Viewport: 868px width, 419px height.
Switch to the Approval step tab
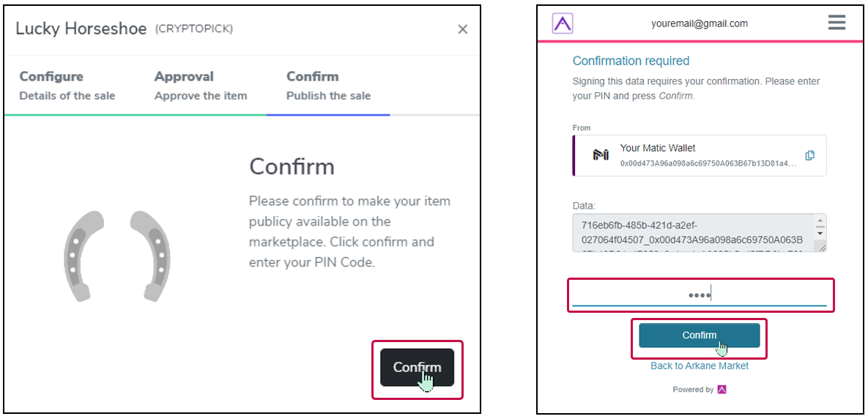coord(201,86)
